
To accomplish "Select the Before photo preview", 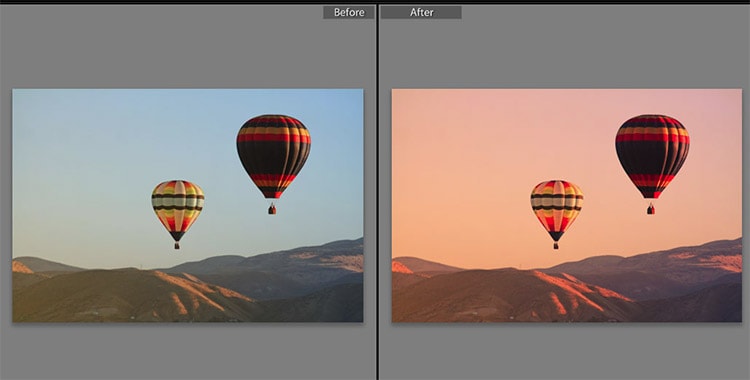I will pos(188,205).
